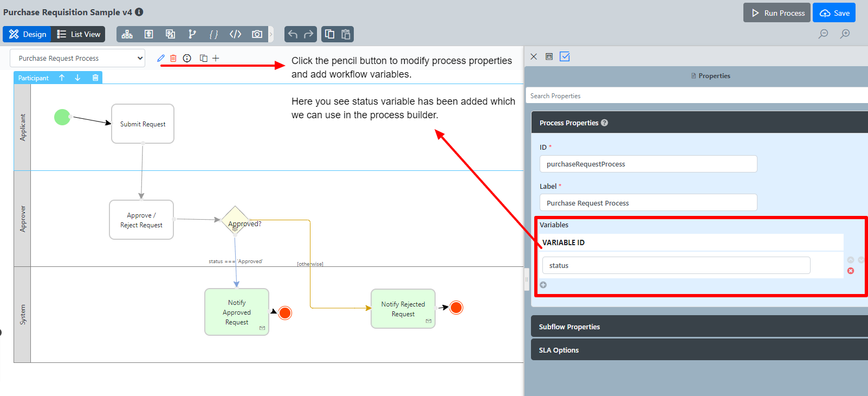Open the curly braces JSON definition tool

214,34
